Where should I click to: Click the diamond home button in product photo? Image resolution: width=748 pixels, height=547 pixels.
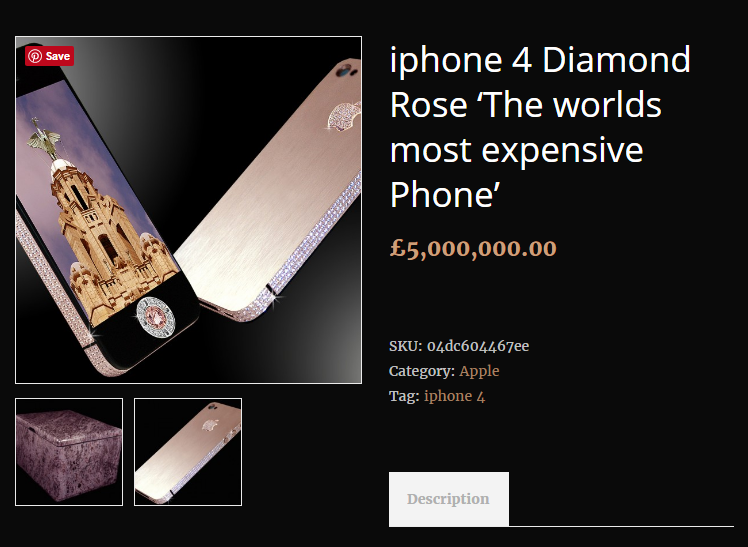coord(156,315)
